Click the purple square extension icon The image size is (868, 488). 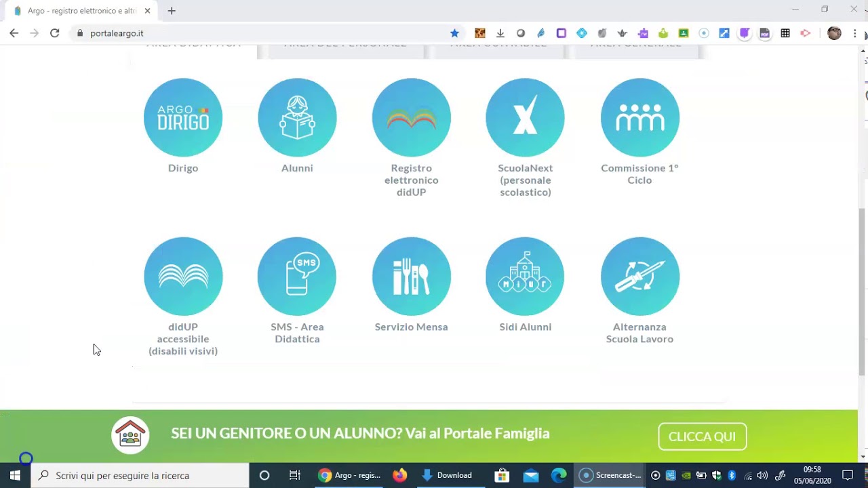click(x=561, y=33)
